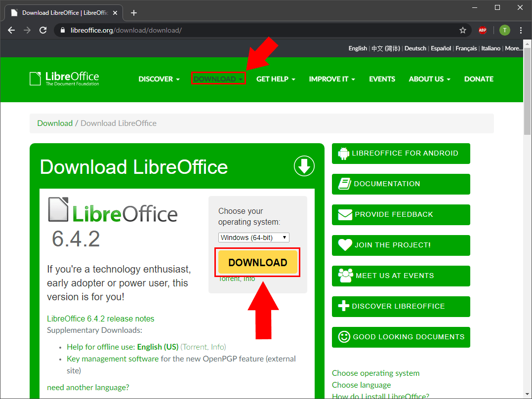Image resolution: width=532 pixels, height=399 pixels.
Task: Open LibreOffice 6.4.2 release notes link
Action: 100,319
